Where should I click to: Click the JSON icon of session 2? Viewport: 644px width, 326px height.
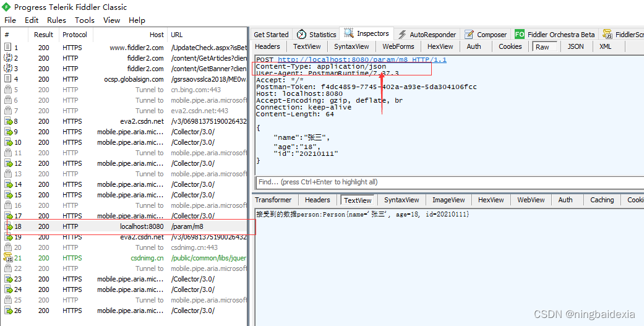[x=8, y=58]
